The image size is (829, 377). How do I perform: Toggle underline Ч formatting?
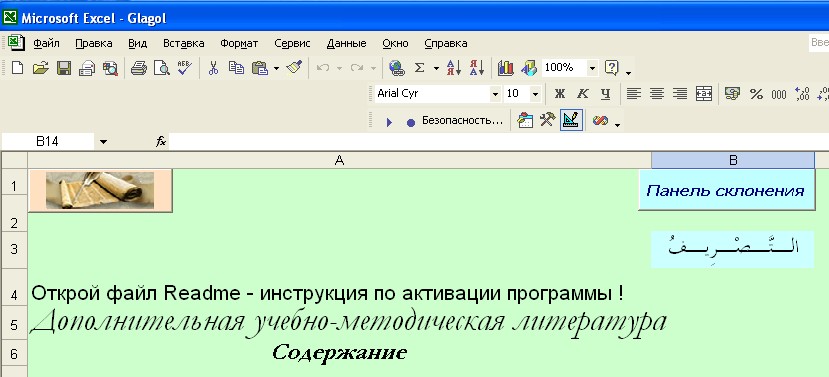point(605,94)
